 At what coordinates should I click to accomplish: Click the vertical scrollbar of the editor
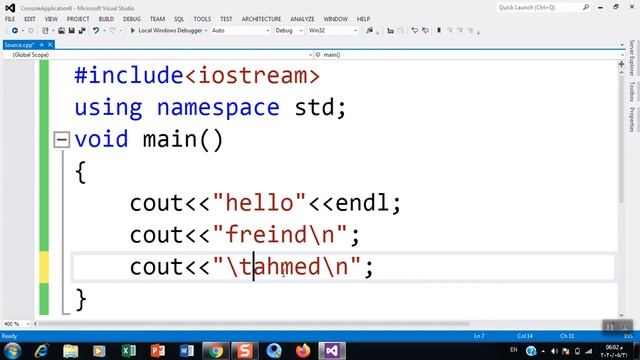[621, 139]
